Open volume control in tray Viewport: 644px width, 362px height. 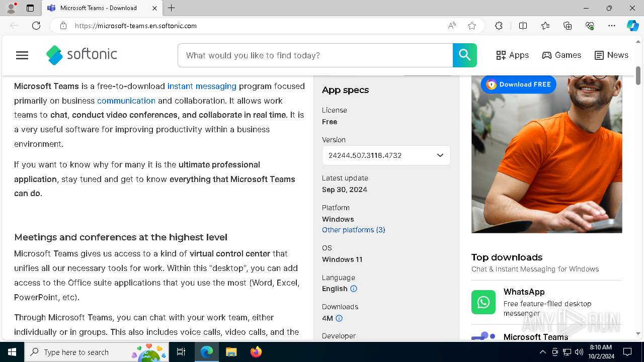tap(579, 352)
